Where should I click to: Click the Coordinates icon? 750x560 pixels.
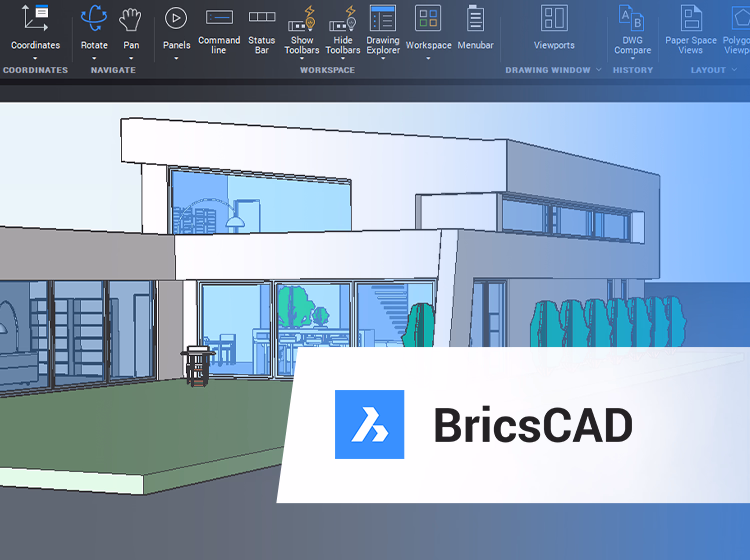(x=35, y=18)
